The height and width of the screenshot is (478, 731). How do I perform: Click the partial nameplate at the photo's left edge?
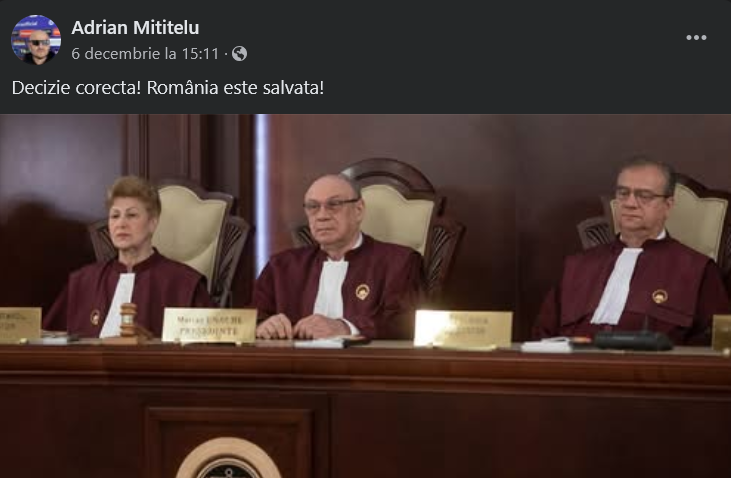click(x=20, y=324)
